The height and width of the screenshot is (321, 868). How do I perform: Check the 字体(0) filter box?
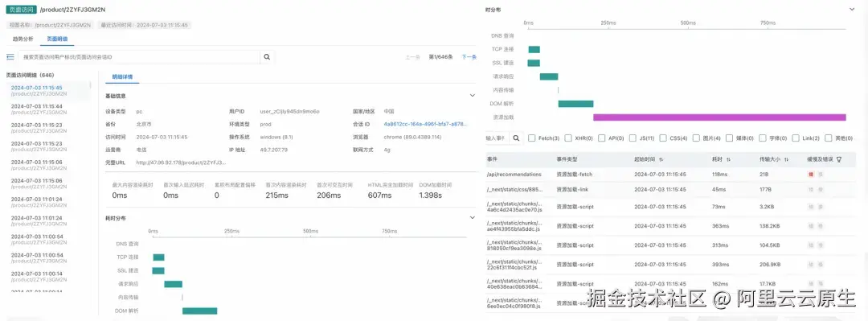pyautogui.click(x=763, y=138)
